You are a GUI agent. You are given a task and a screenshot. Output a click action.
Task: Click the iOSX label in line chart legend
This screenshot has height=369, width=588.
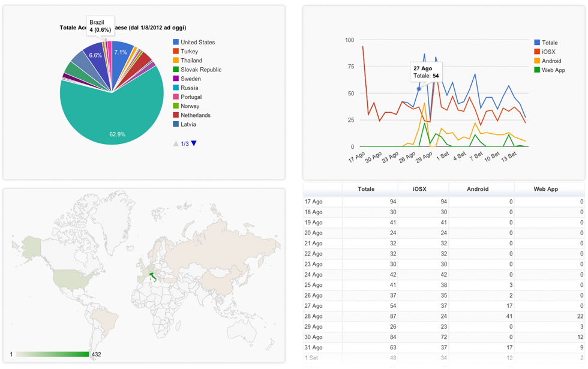click(x=548, y=52)
